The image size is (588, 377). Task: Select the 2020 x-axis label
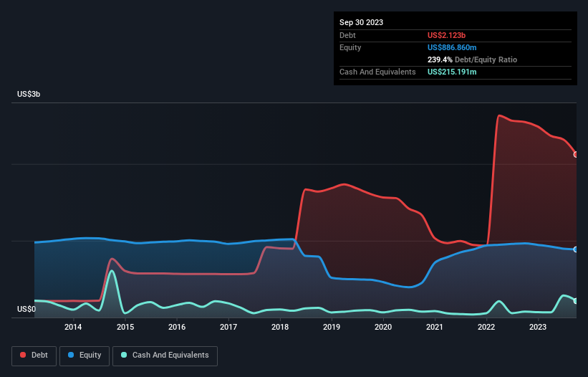(383, 327)
